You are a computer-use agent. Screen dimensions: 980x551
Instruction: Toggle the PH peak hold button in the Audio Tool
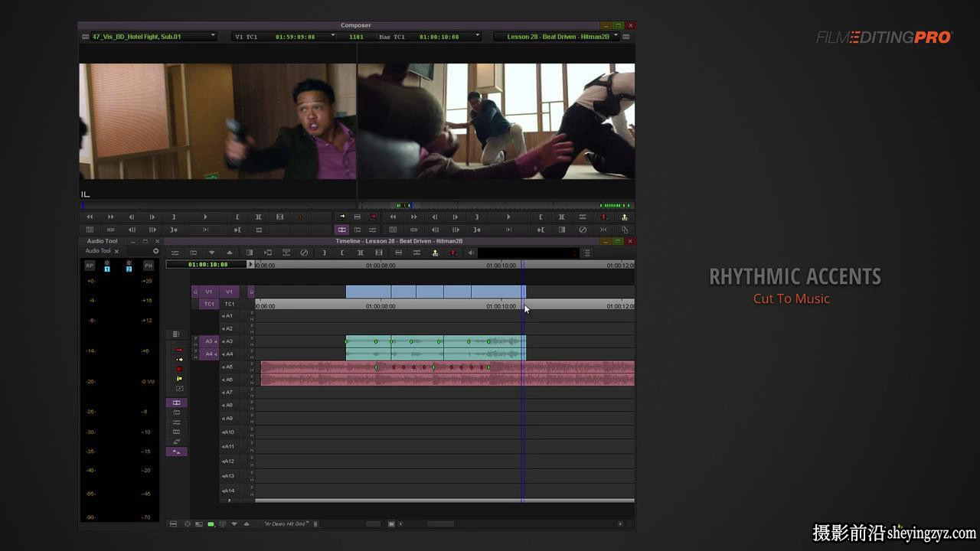pos(149,266)
